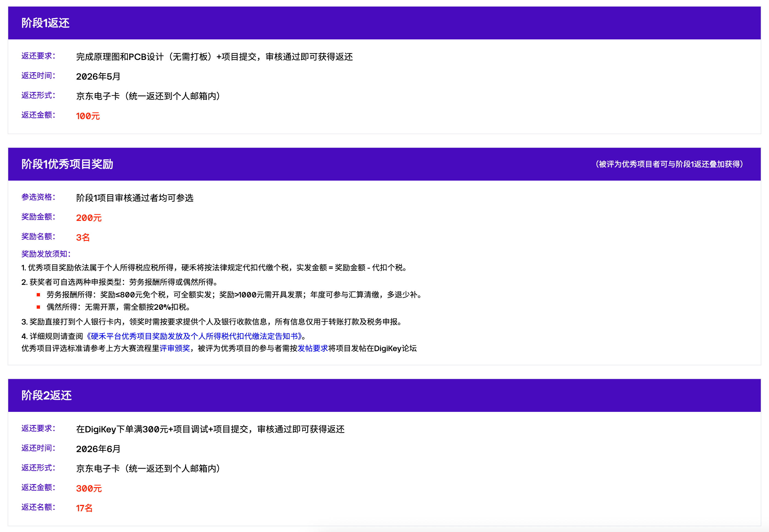Click the header note about 叠加获得
769x532 pixels.
pos(669,164)
